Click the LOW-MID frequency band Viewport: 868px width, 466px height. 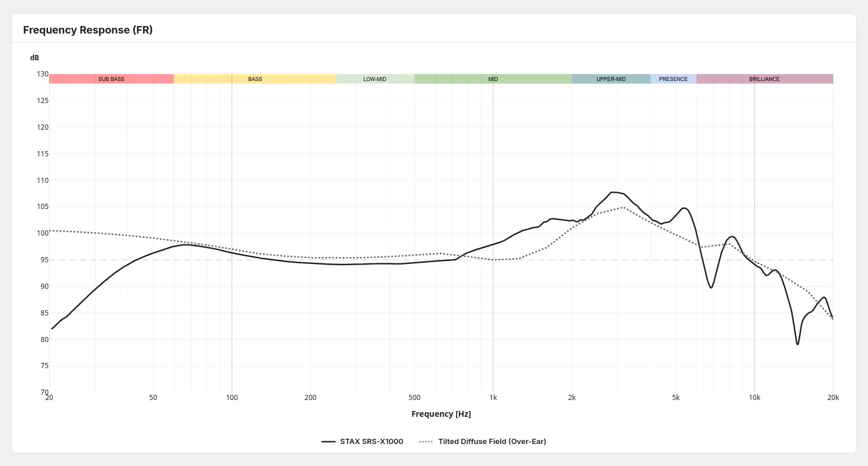coord(375,79)
